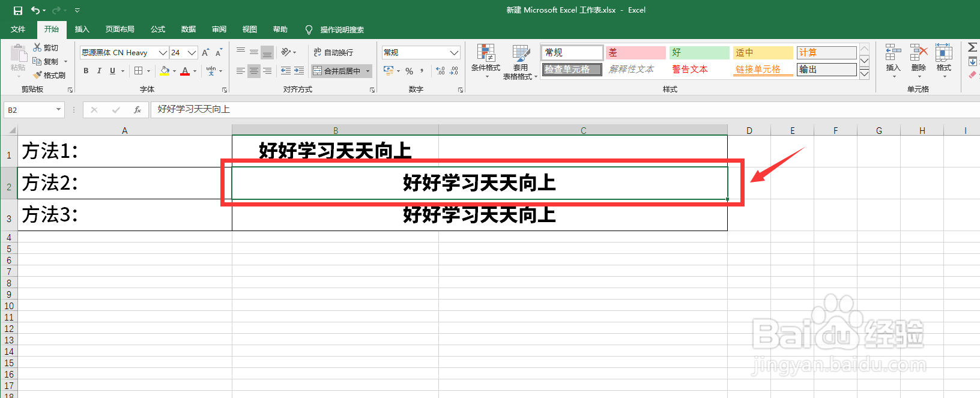Image resolution: width=980 pixels, height=398 pixels.
Task: Apply comma style number format
Action: click(422, 71)
